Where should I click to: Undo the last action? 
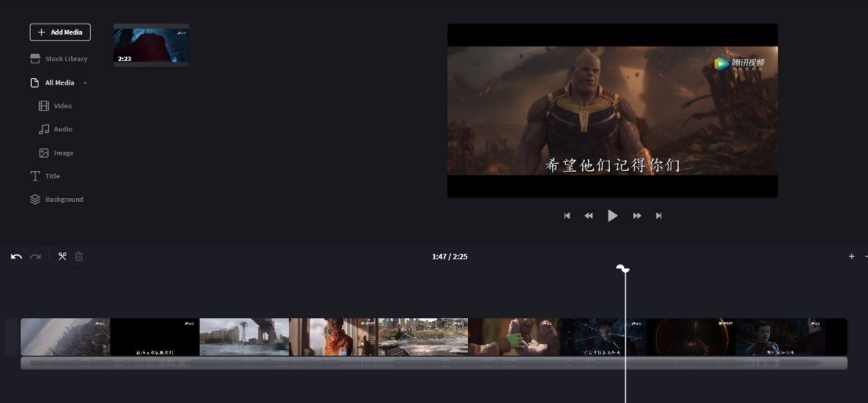(x=17, y=256)
